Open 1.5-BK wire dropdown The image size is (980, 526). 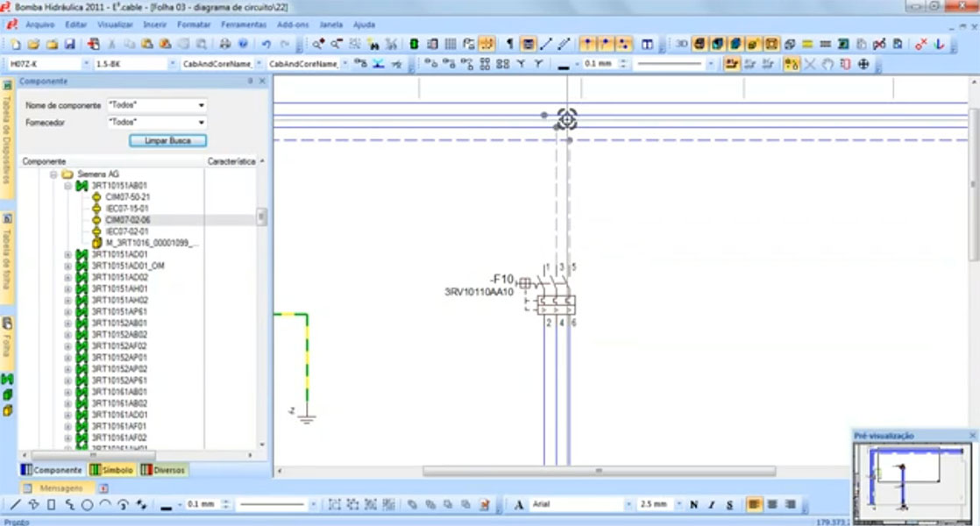[x=173, y=64]
